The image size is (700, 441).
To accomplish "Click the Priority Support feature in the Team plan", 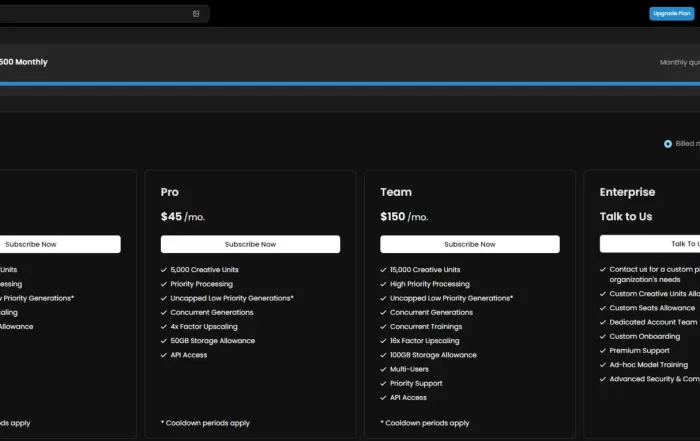I will (x=416, y=383).
